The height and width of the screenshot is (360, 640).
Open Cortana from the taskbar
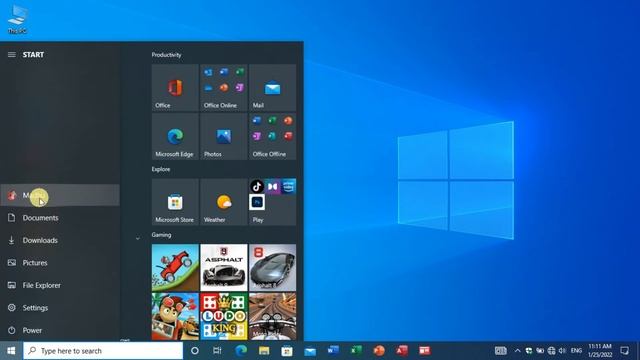coord(195,351)
